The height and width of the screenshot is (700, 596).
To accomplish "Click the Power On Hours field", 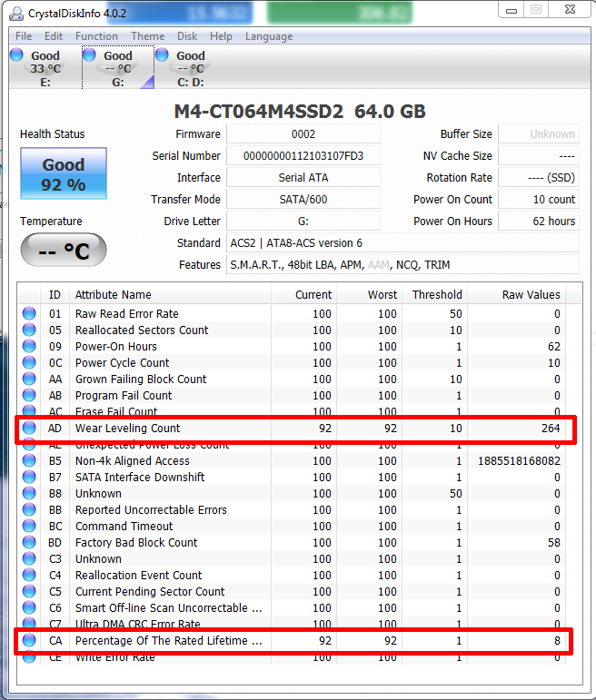I will pos(539,221).
